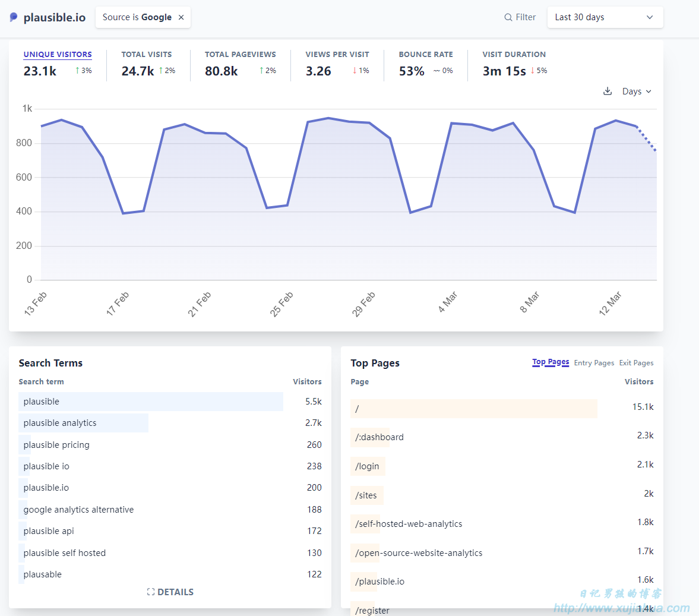Select the Total Pageviews metric
Viewport: 699px width, 616px height.
point(241,55)
